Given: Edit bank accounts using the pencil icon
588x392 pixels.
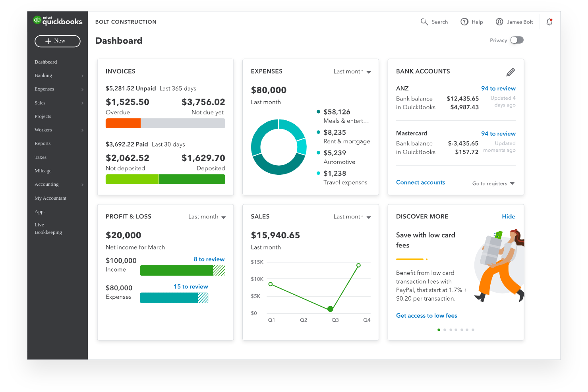Looking at the screenshot, I should coord(511,72).
